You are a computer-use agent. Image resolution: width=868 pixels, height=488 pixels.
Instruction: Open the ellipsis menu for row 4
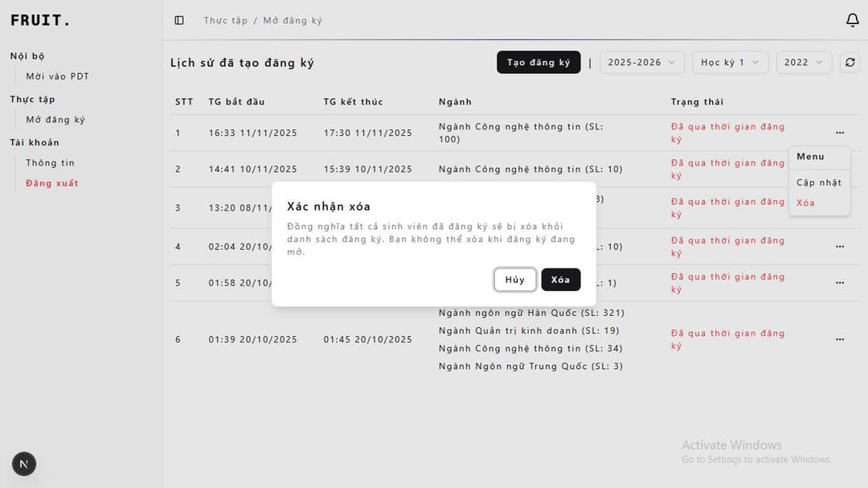point(839,247)
